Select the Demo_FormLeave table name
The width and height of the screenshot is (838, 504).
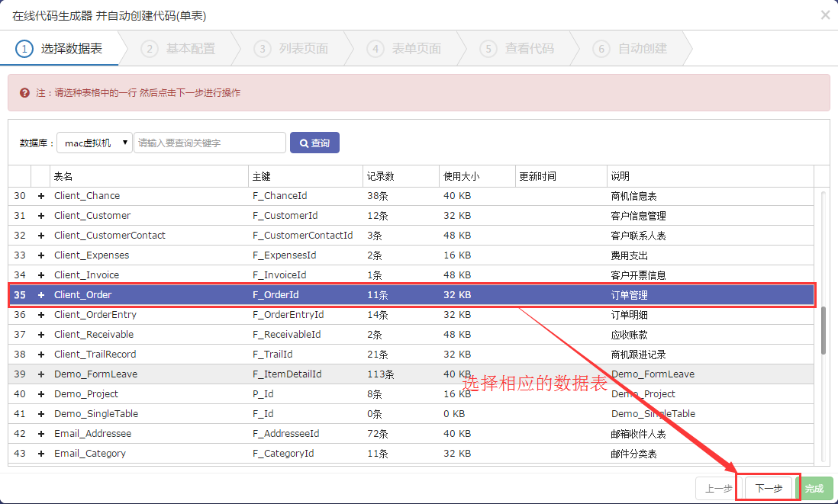coord(95,374)
